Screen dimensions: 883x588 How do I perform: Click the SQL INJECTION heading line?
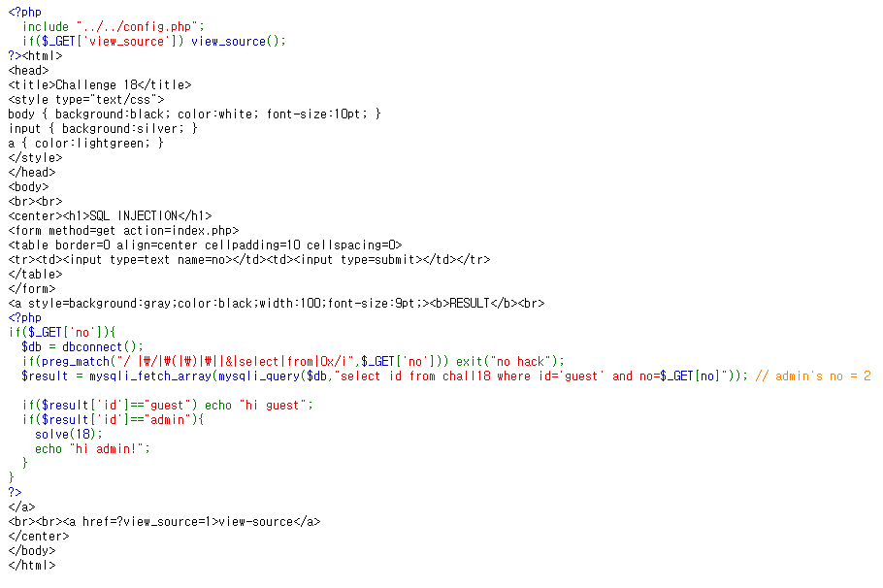110,216
